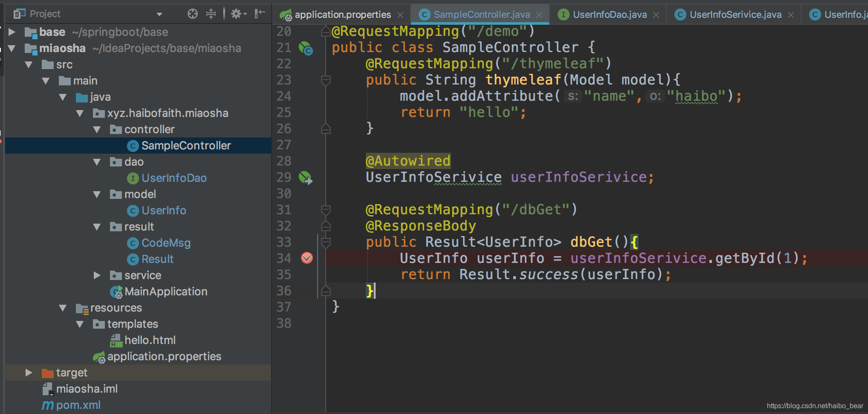This screenshot has height=414, width=868.
Task: Collapse the java source folder
Action: point(63,97)
